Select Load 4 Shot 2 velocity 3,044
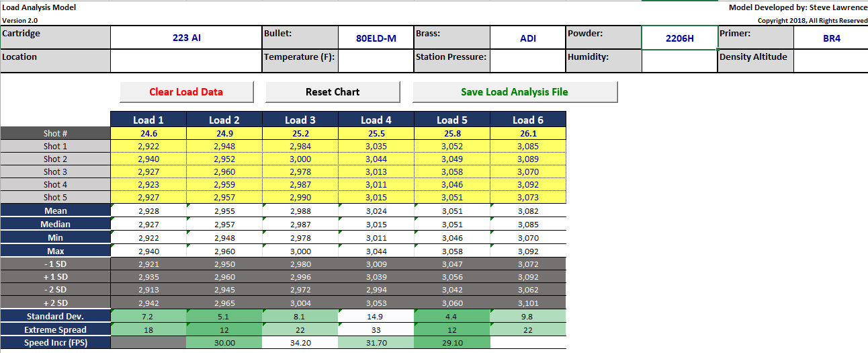The image size is (868, 353). 376,159
